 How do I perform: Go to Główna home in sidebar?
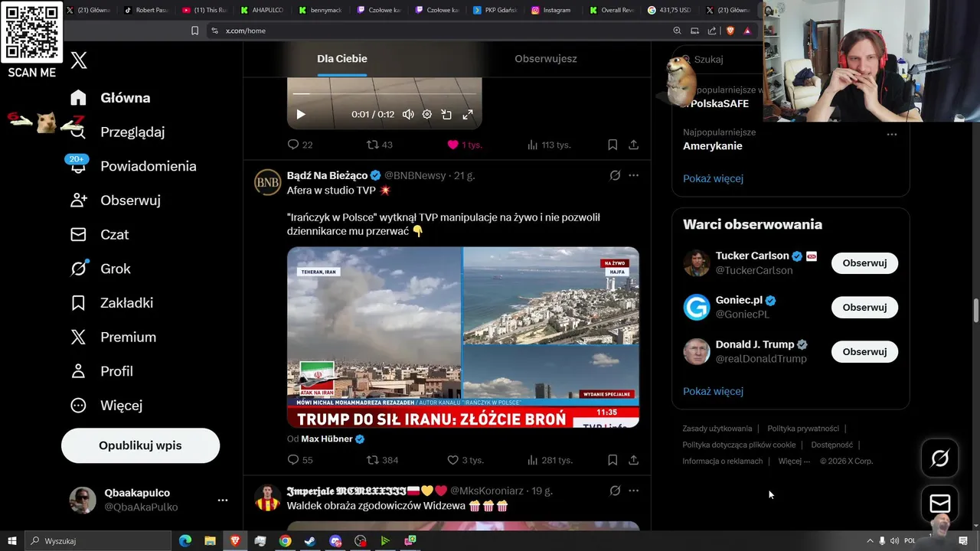[110, 98]
